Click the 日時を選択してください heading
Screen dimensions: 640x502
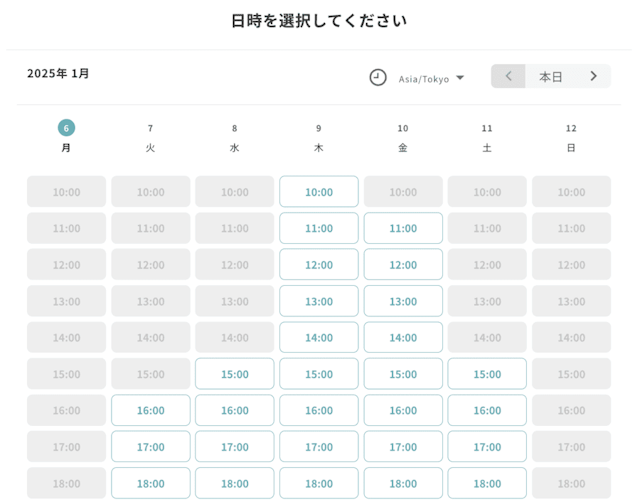click(x=319, y=21)
